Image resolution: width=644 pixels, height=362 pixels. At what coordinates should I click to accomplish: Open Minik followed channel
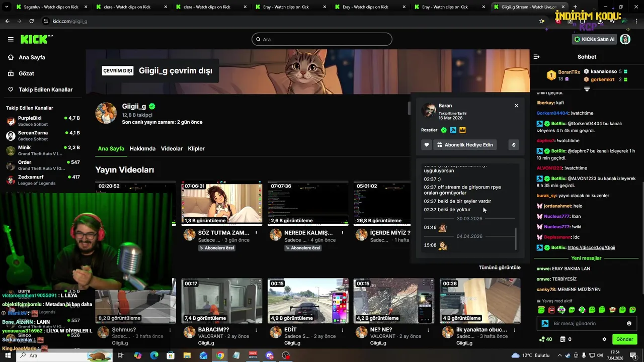[x=43, y=150]
